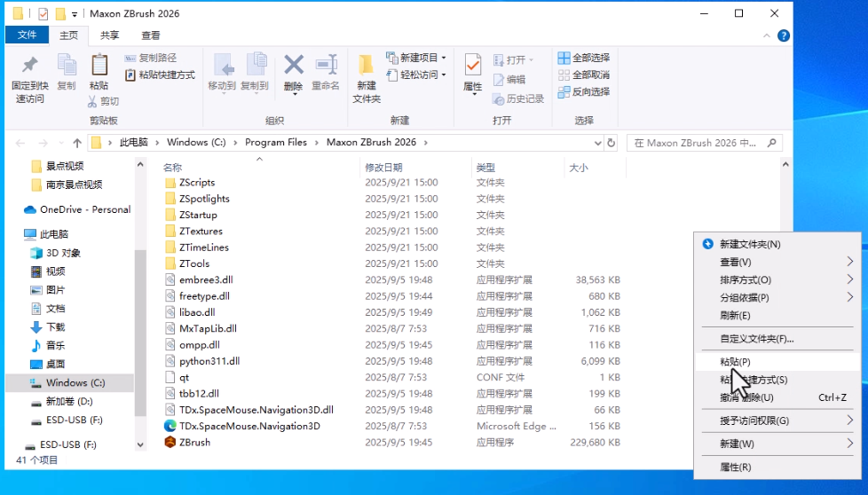Image resolution: width=868 pixels, height=495 pixels.
Task: Click Program Files in breadcrumb path
Action: click(276, 142)
